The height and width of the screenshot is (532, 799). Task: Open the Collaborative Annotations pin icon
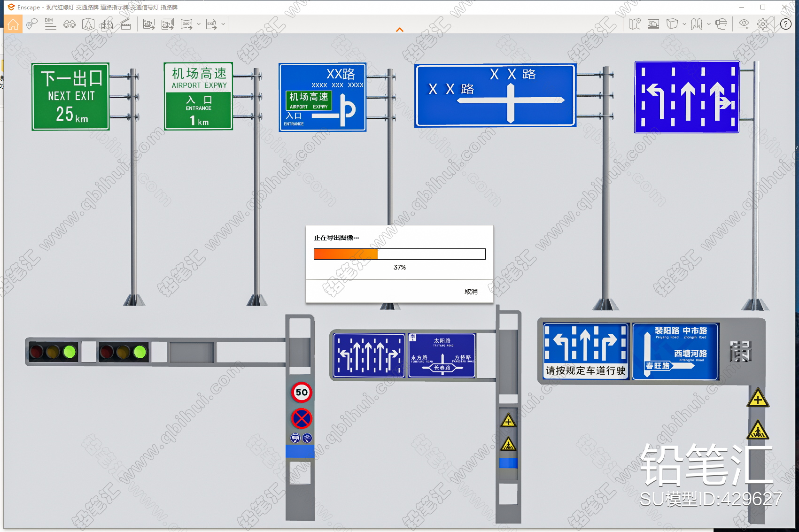click(32, 24)
